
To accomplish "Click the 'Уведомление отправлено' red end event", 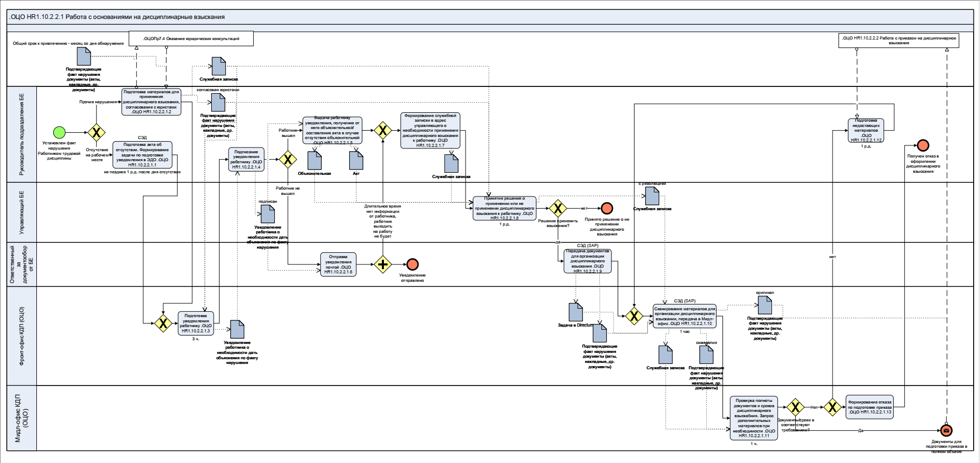I will [412, 264].
